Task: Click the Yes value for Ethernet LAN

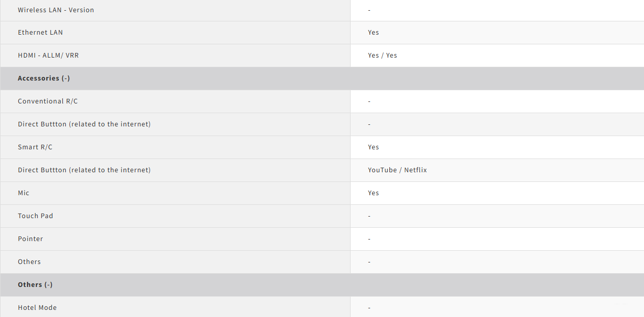Action: coord(373,33)
